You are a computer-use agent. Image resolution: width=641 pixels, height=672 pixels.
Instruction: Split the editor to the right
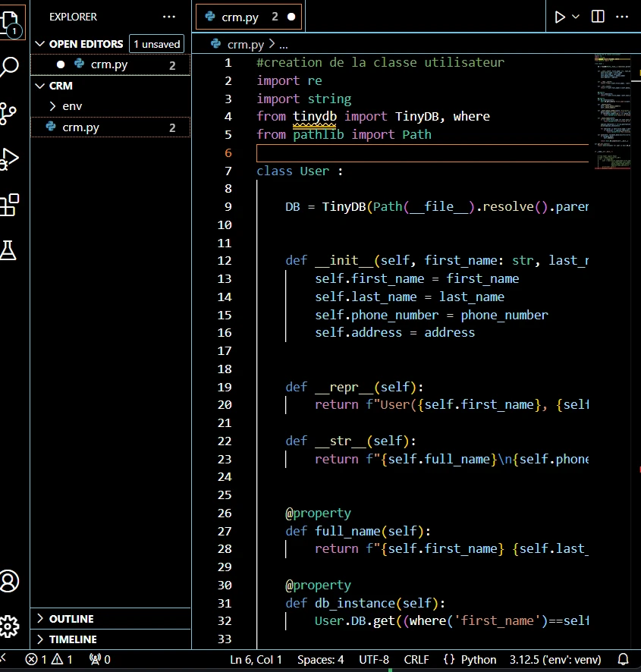point(598,17)
